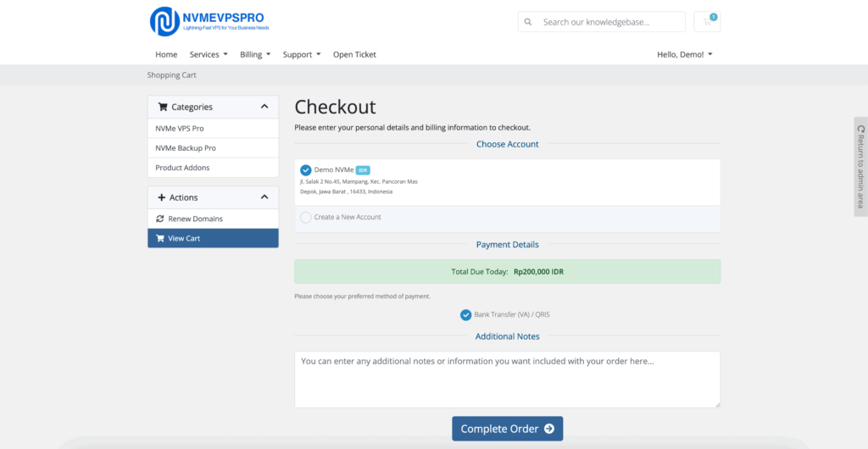868x449 pixels.
Task: Open the Open Ticket menu item
Action: (354, 54)
